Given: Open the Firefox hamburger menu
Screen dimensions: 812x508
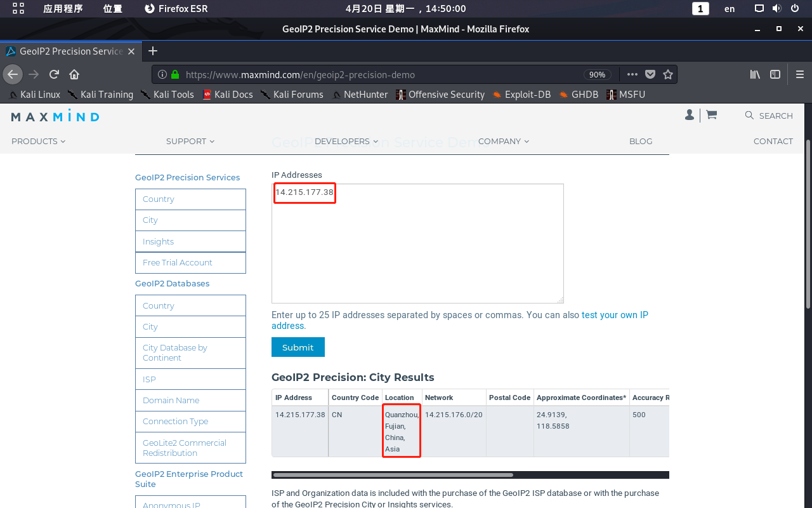Looking at the screenshot, I should [x=800, y=74].
